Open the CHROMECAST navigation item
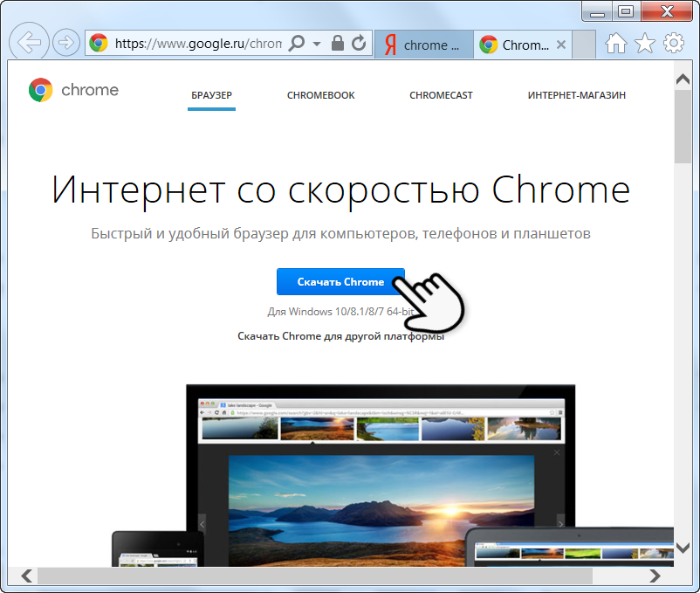Viewport: 700px width, 593px height. (441, 95)
